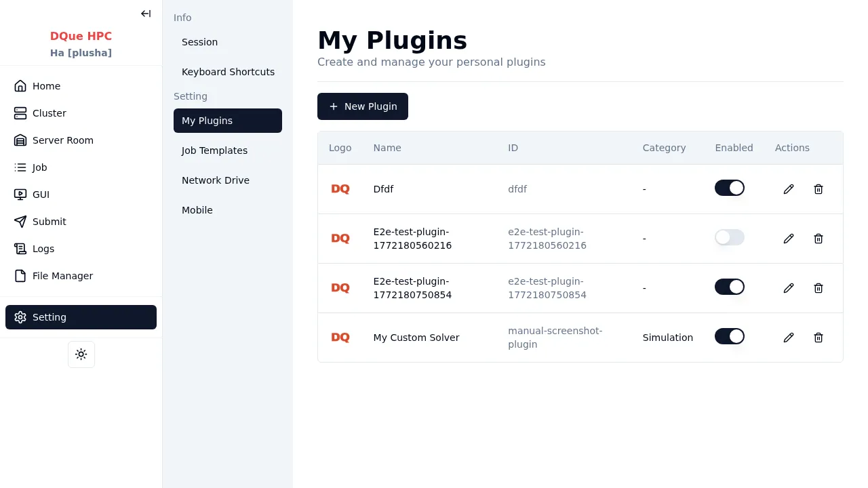Edit plugin E2e-test-plugin-1772180750854
The height and width of the screenshot is (488, 868).
point(789,288)
